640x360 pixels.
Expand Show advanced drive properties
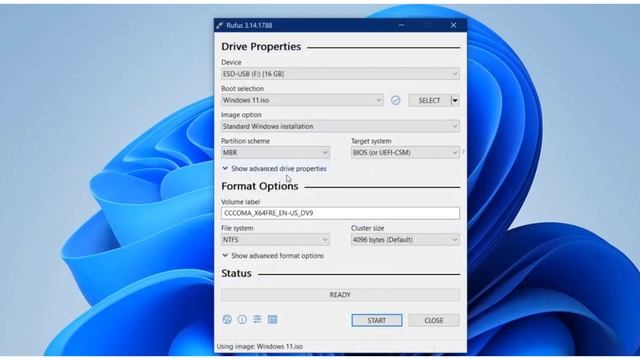pos(274,169)
